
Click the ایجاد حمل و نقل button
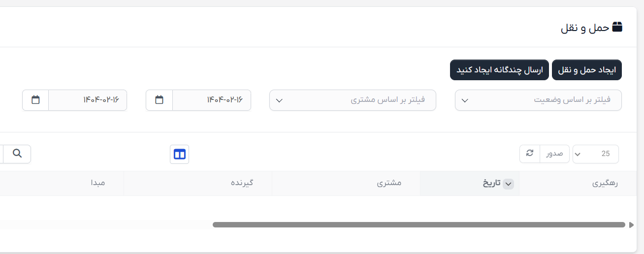click(x=587, y=70)
